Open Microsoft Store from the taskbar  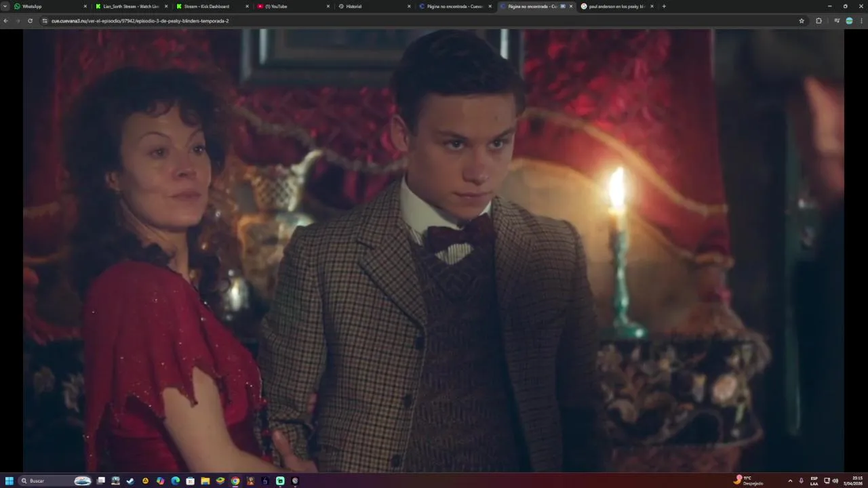(191, 481)
